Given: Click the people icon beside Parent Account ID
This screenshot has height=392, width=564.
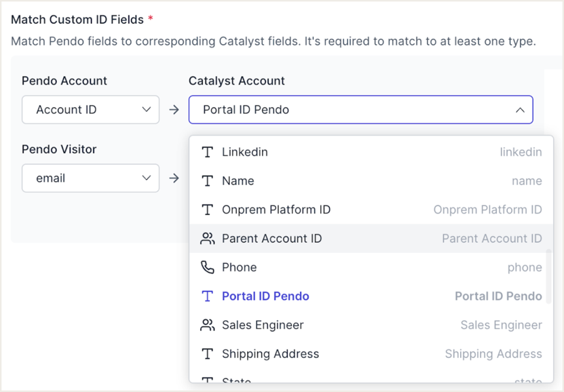Looking at the screenshot, I should [208, 239].
